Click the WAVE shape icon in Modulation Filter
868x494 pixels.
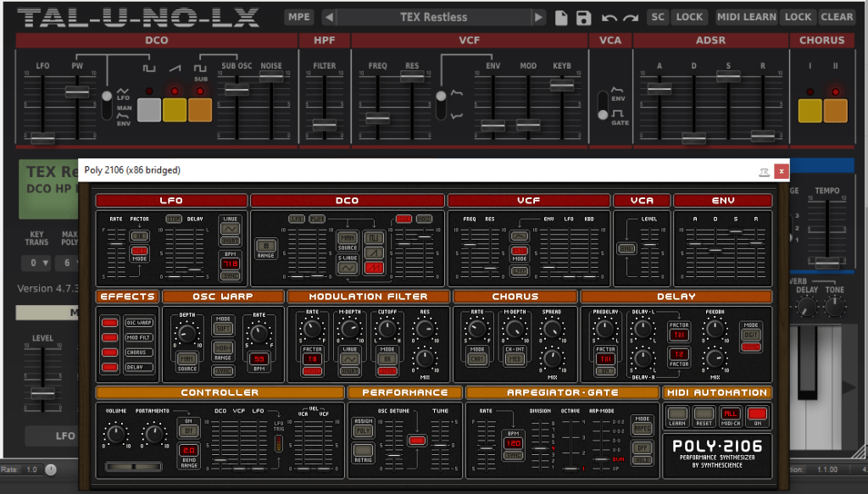(x=350, y=358)
